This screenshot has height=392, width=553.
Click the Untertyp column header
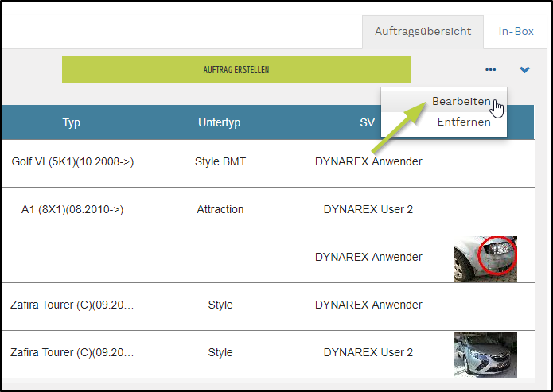(x=219, y=122)
